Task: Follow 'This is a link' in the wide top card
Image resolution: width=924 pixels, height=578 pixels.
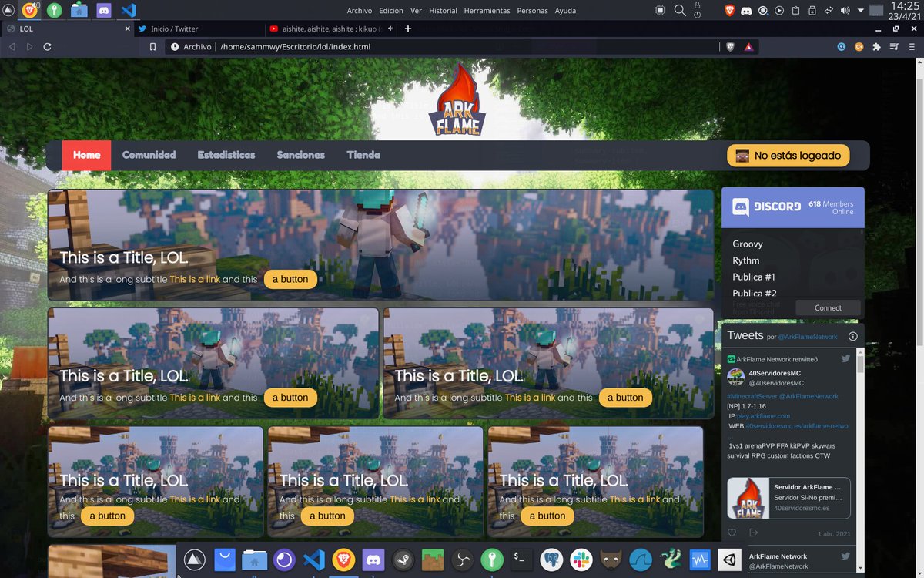Action: tap(195, 279)
